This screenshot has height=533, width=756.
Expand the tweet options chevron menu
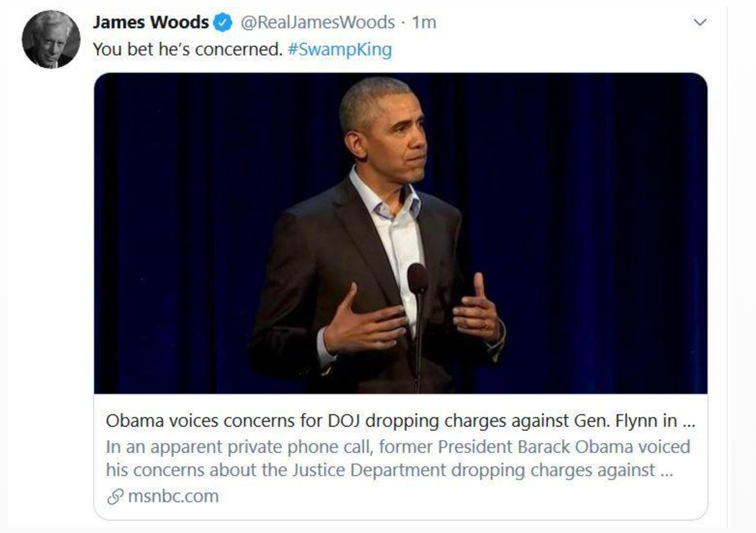699,22
